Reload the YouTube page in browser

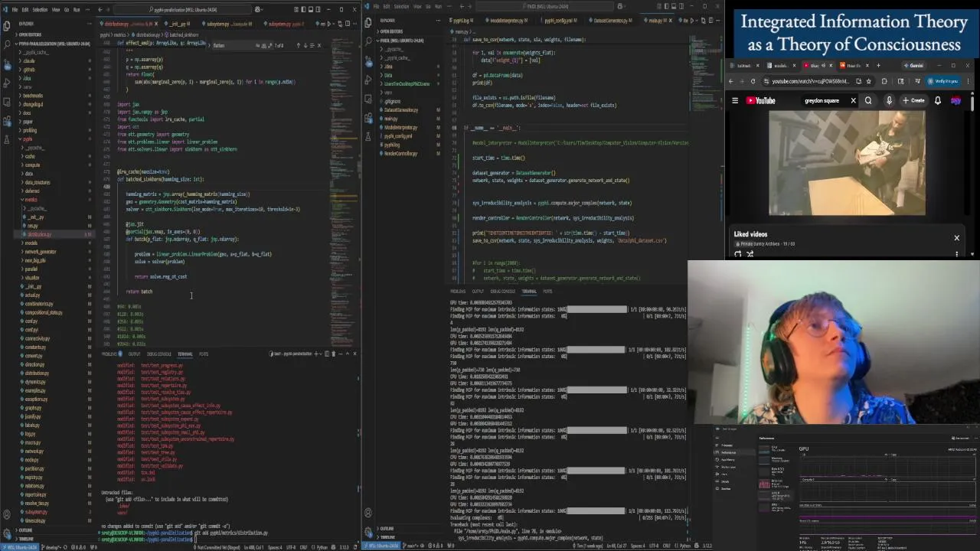[x=753, y=81]
